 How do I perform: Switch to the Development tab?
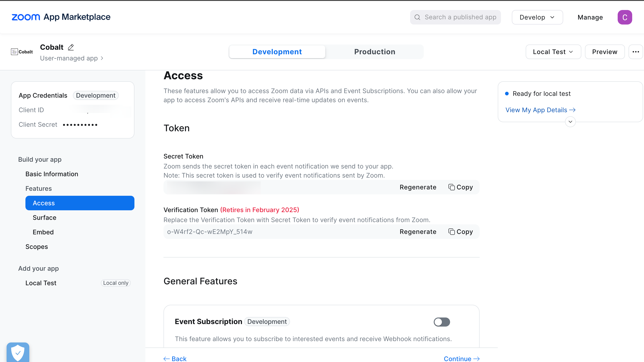277,52
